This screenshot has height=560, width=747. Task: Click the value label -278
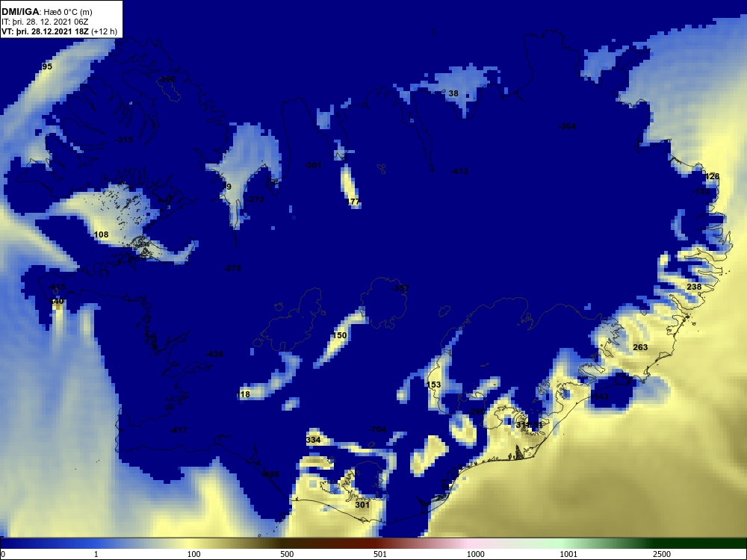(x=232, y=268)
